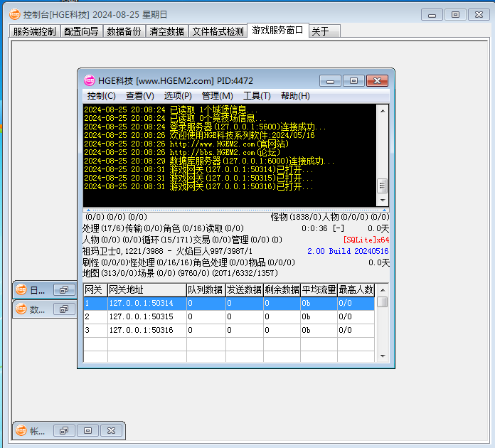
Task: Click the orange icon of the "帐..." window
Action: click(21, 431)
